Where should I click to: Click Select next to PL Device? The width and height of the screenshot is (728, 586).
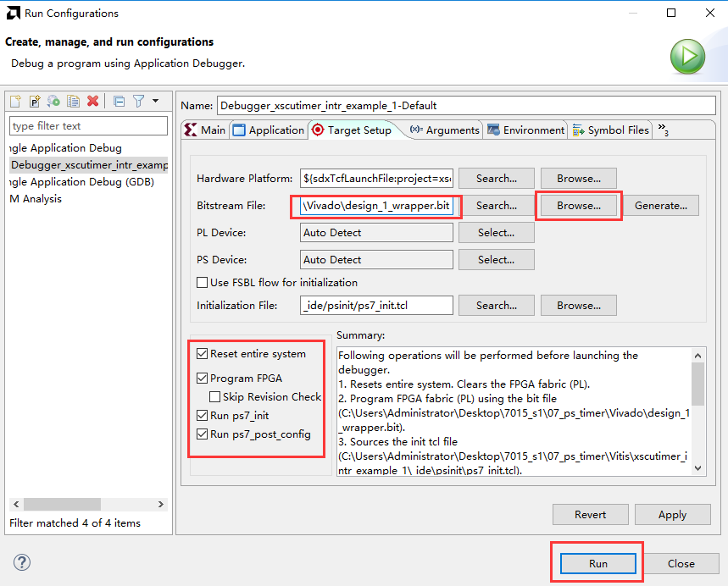point(497,232)
